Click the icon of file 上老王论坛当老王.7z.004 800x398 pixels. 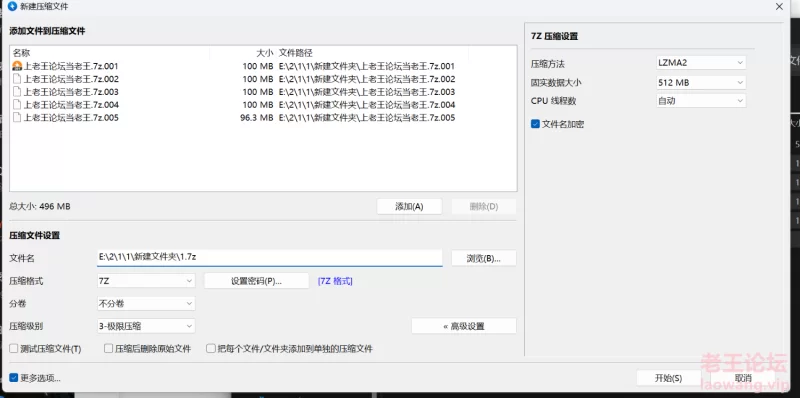17,105
